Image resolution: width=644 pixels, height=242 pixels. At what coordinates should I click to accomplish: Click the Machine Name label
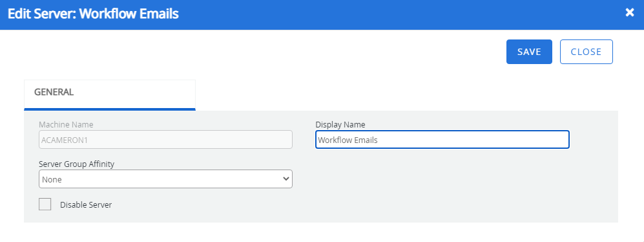coord(66,124)
